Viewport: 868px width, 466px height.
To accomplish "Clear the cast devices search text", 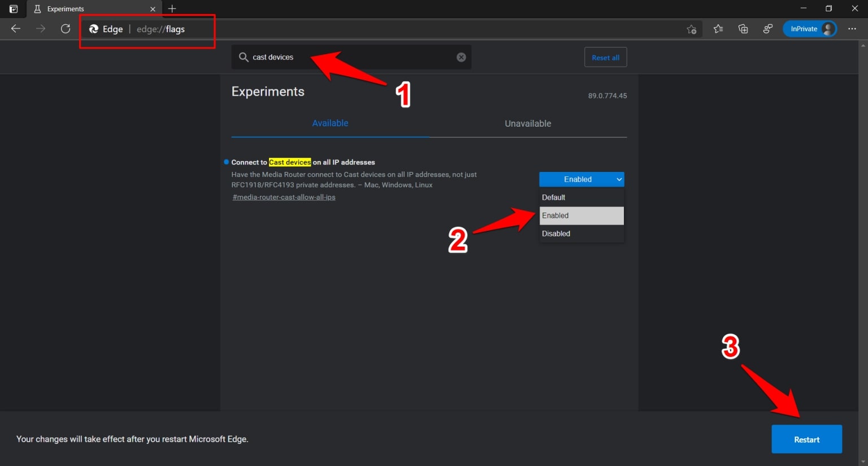I will pyautogui.click(x=461, y=57).
